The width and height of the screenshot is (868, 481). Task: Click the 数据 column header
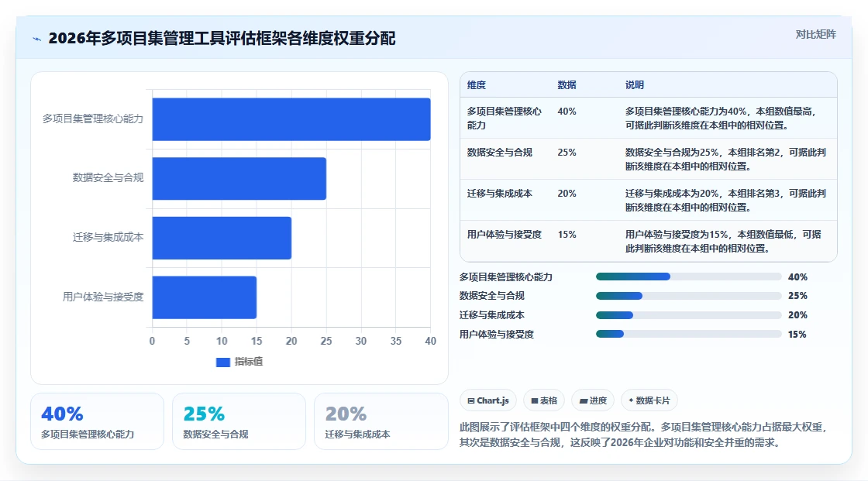(x=567, y=84)
